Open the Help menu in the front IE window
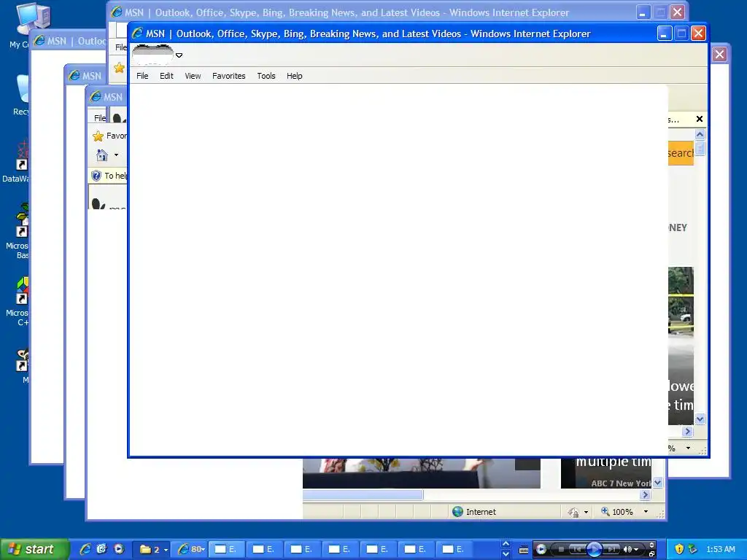This screenshot has height=560, width=747. point(295,76)
